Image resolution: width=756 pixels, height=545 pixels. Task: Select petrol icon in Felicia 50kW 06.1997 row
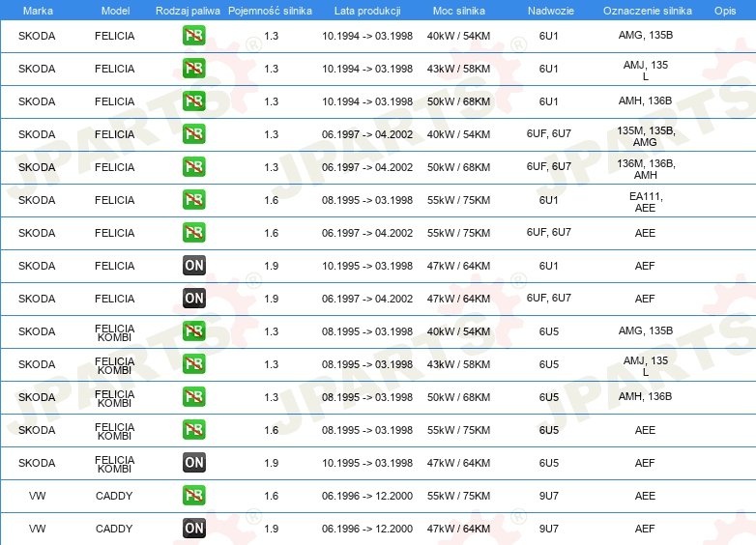193,166
